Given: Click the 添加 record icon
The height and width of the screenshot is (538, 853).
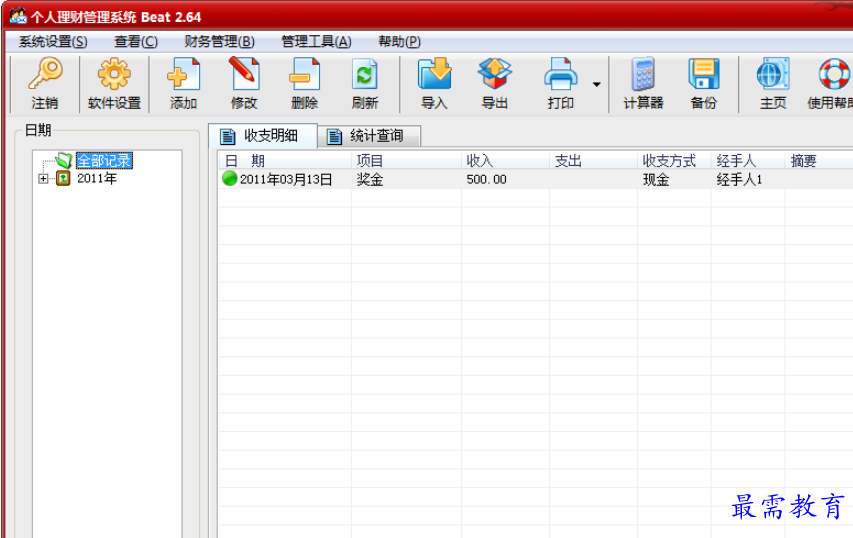Looking at the screenshot, I should click(x=183, y=73).
